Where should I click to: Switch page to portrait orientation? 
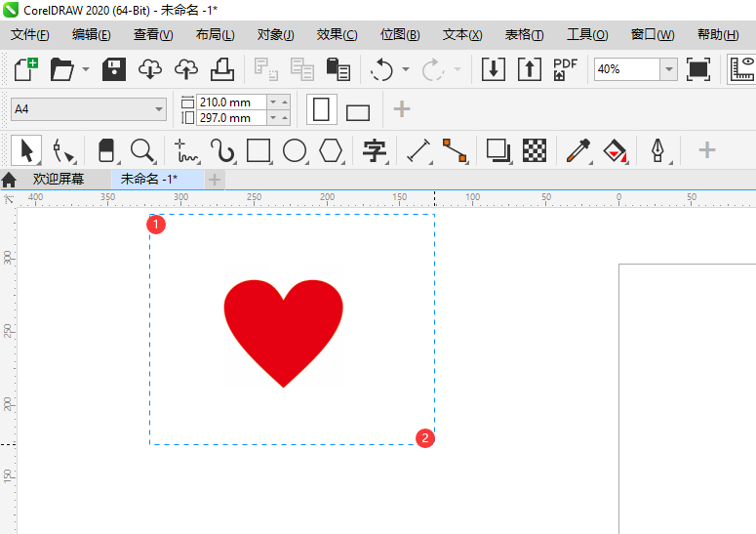322,109
